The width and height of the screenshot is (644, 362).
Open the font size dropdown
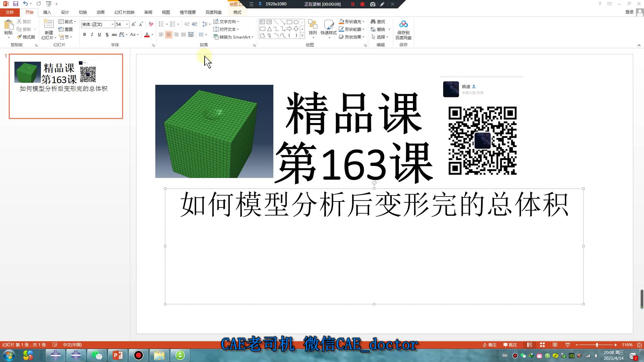[126, 24]
